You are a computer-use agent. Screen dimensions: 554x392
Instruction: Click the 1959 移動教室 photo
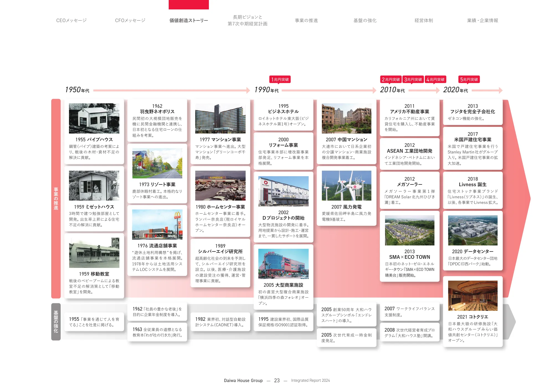tap(94, 253)
